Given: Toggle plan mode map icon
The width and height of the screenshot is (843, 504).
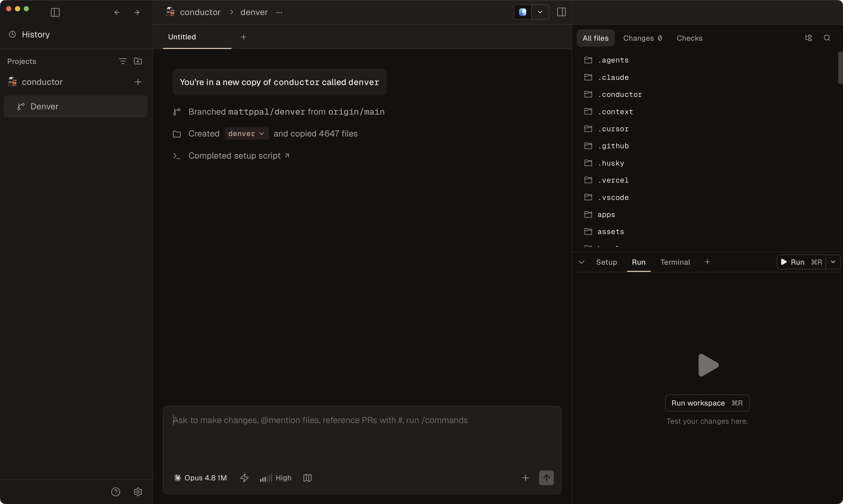Looking at the screenshot, I should click(x=307, y=478).
